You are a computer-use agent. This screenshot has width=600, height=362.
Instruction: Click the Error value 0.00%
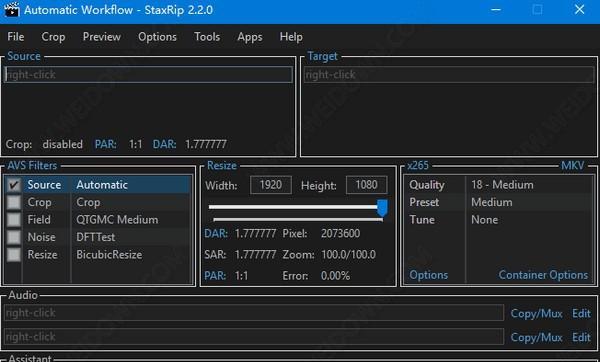point(335,276)
